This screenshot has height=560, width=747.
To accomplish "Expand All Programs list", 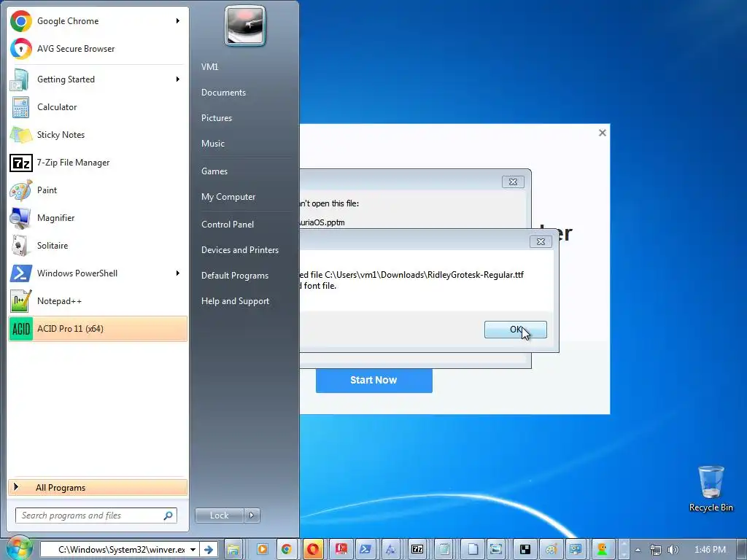I will [98, 487].
